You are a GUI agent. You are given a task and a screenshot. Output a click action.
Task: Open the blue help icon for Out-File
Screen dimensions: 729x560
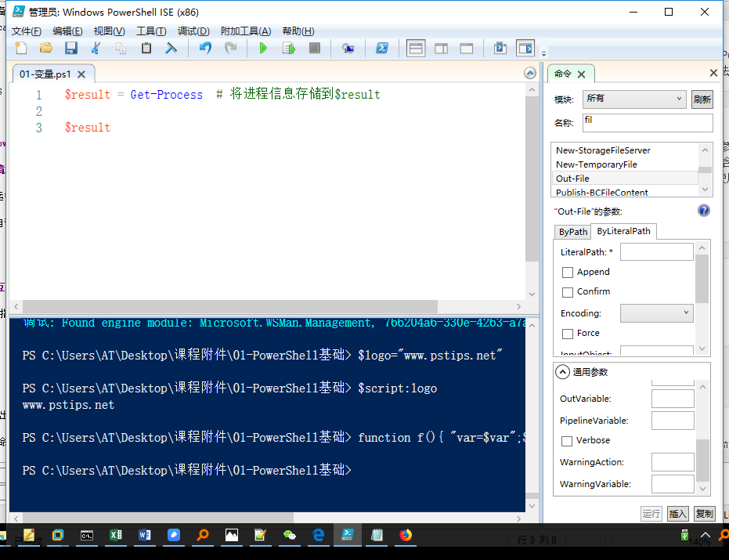(x=703, y=211)
